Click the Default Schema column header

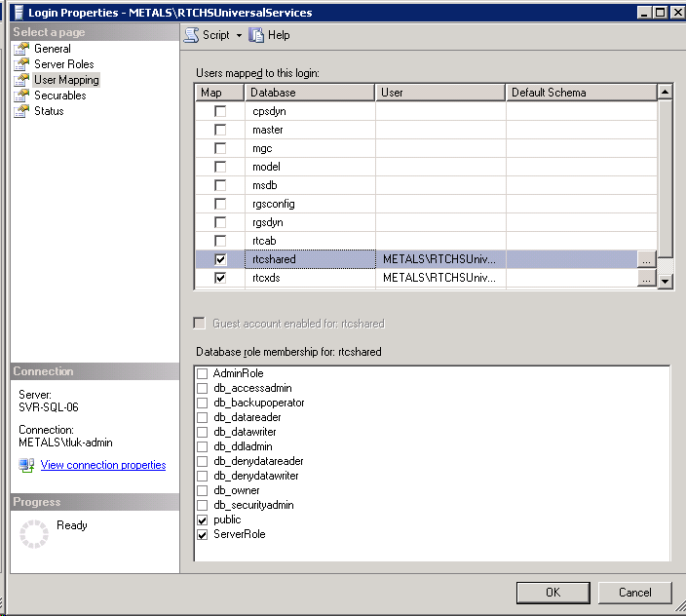coord(581,93)
